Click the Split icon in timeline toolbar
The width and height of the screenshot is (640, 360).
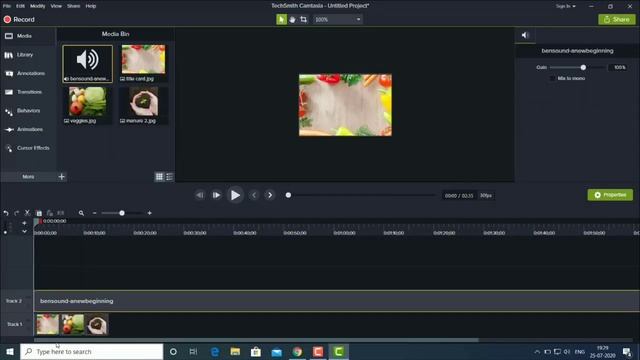coord(60,213)
